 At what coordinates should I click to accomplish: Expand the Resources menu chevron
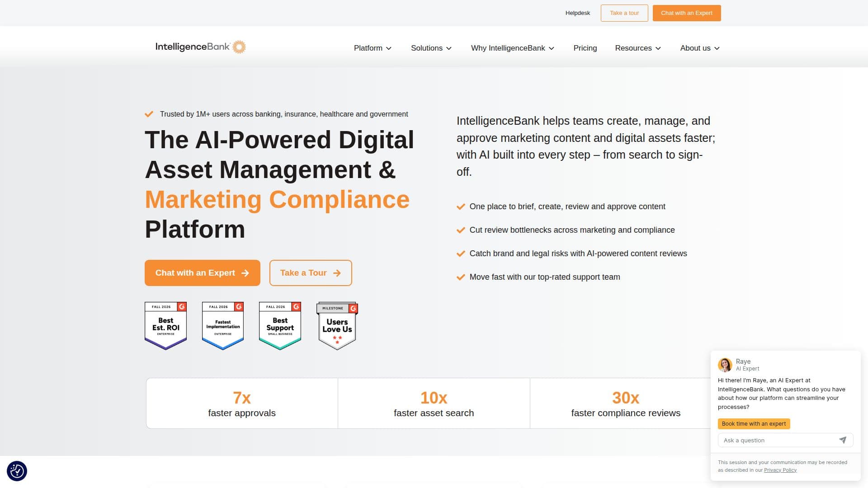[658, 48]
